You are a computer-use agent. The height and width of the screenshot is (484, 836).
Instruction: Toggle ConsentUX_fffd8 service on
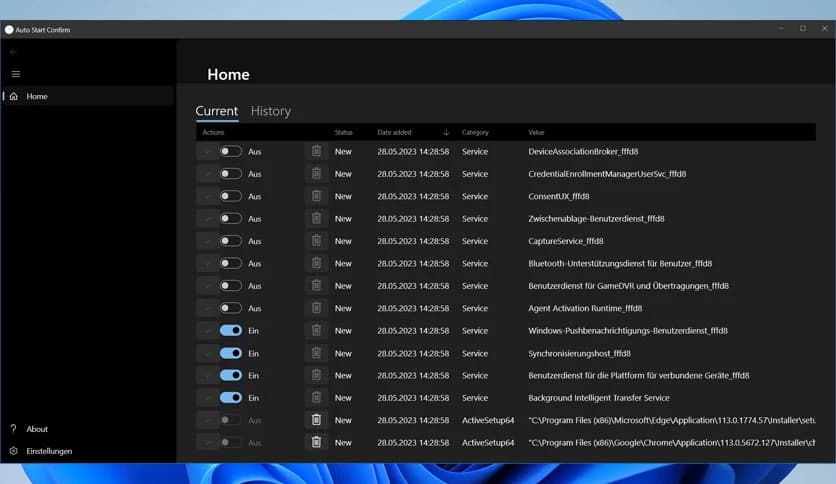[x=231, y=196]
